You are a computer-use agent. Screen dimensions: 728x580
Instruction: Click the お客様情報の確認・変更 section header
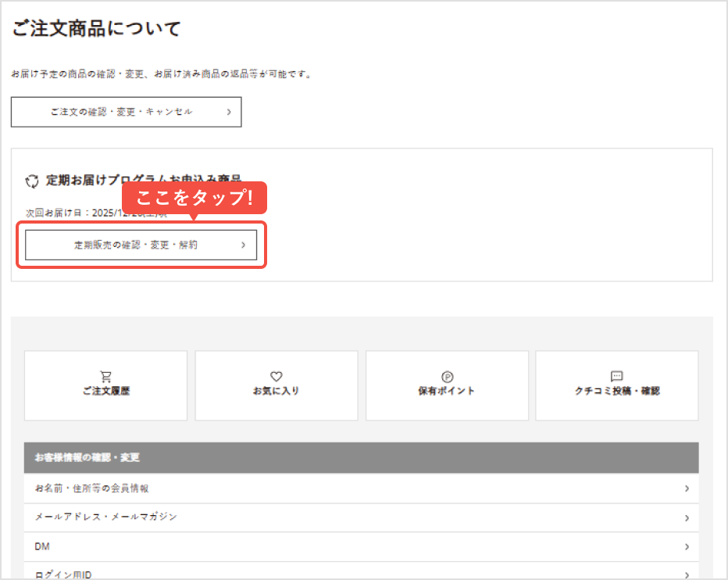click(86, 458)
